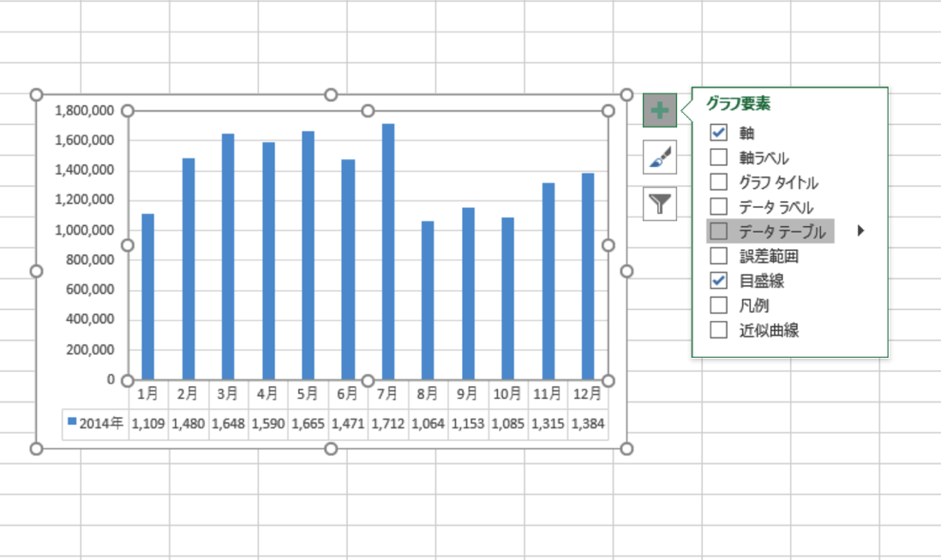
Task: Click the chart's top-left corner resize handle
Action: click(x=37, y=95)
